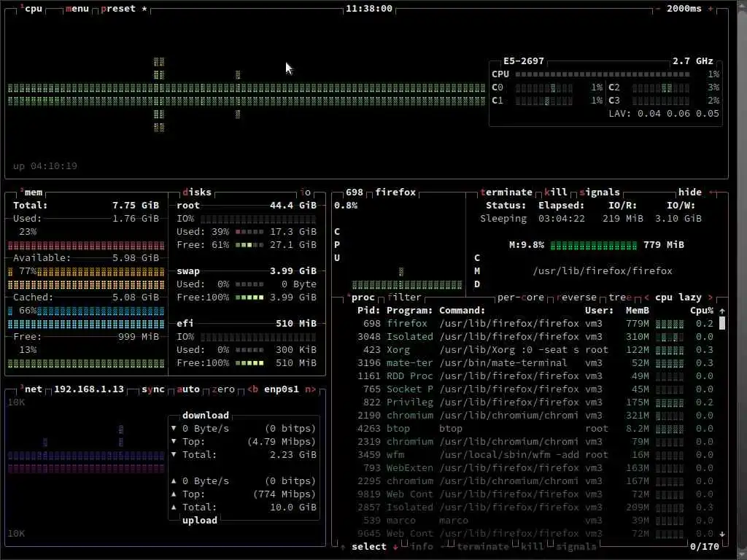Move selection down with red select arrow
The width and height of the screenshot is (747, 560).
click(x=395, y=547)
